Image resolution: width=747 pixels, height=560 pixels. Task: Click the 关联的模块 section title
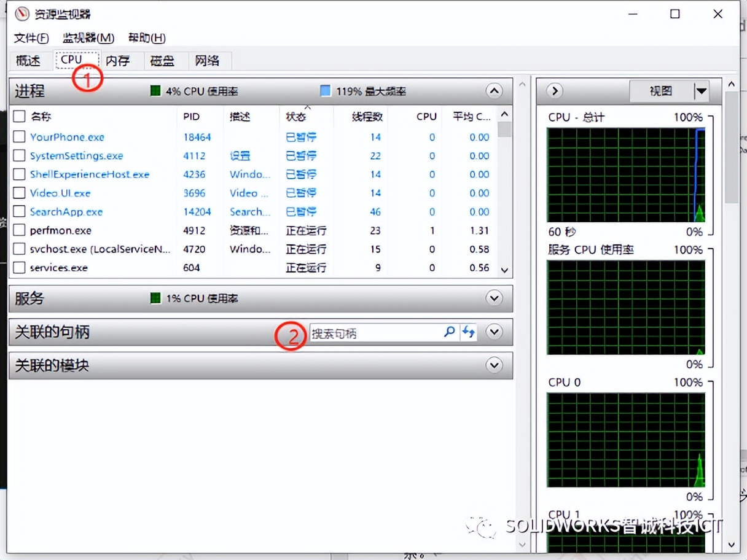(x=52, y=365)
